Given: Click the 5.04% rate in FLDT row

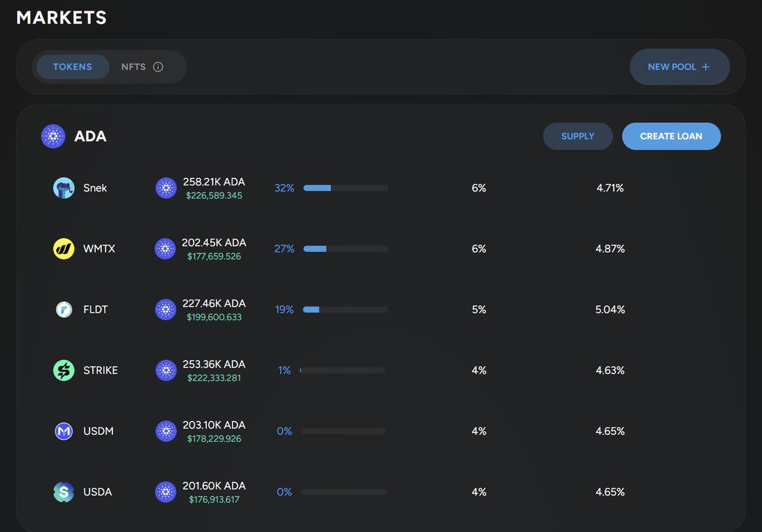Looking at the screenshot, I should (610, 310).
